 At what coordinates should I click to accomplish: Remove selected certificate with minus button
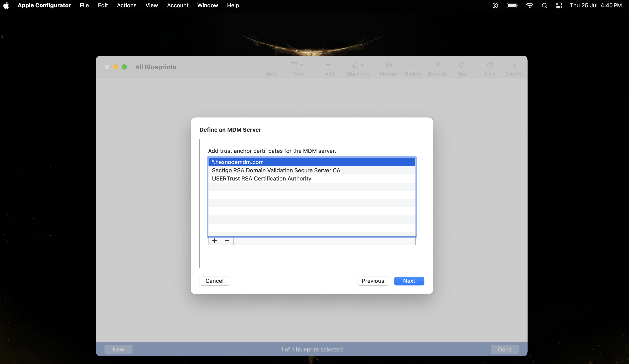(227, 241)
